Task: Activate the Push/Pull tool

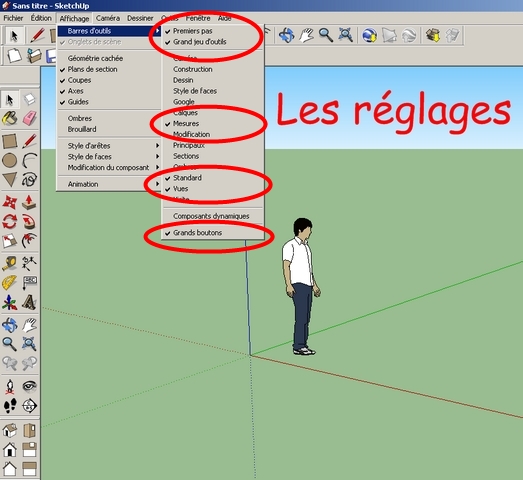Action: click(x=29, y=202)
